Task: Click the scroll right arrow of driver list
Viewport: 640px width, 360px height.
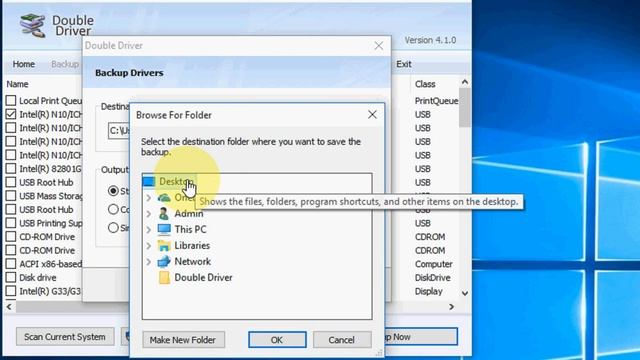Action: pyautogui.click(x=451, y=307)
